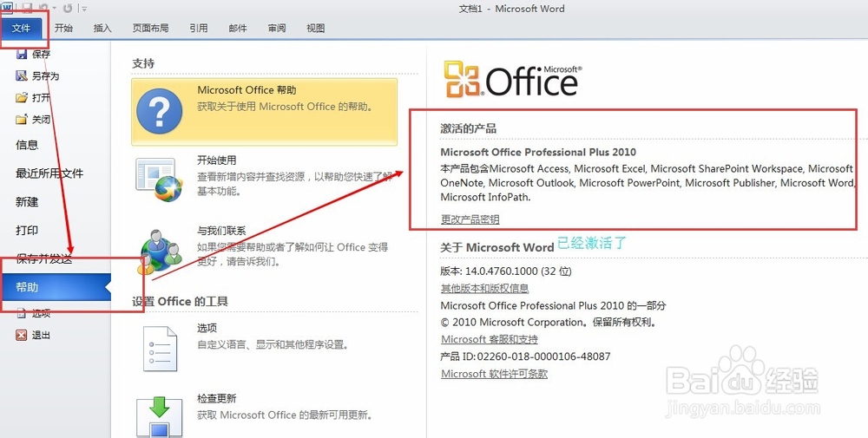This screenshot has height=438, width=868.
Task: Open the 其他版本和版权信息 link
Action: [x=484, y=288]
